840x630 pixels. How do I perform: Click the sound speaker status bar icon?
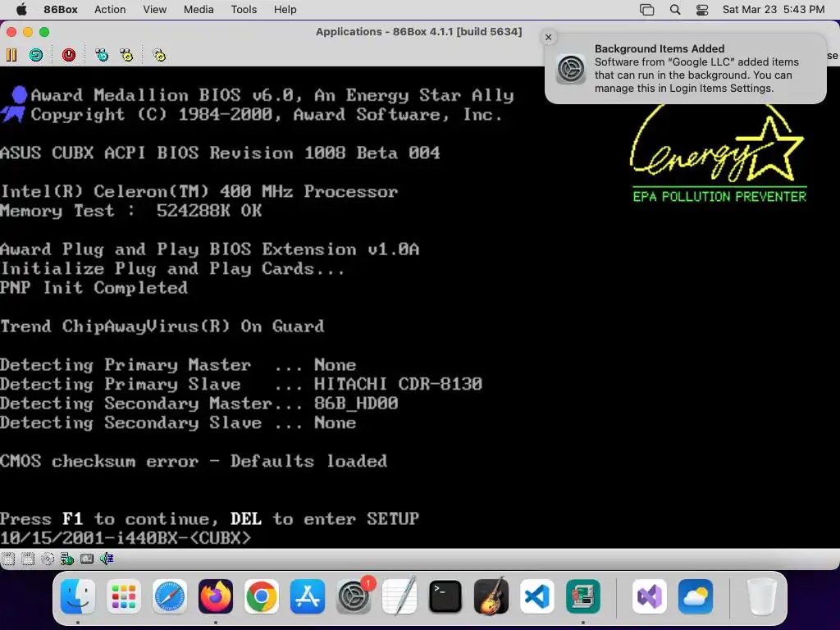tap(107, 559)
